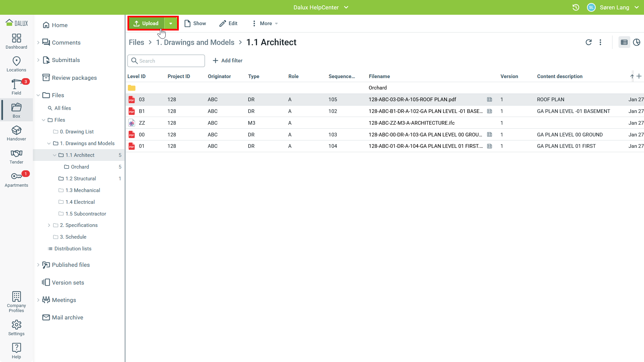The height and width of the screenshot is (362, 644).
Task: Open the Locations module
Action: [16, 64]
